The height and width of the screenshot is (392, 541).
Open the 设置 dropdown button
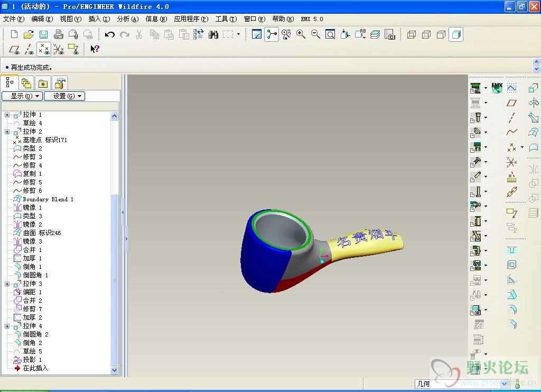pos(64,96)
